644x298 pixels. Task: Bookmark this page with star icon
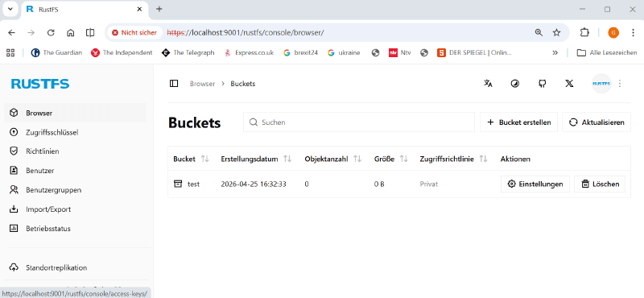[x=556, y=32]
